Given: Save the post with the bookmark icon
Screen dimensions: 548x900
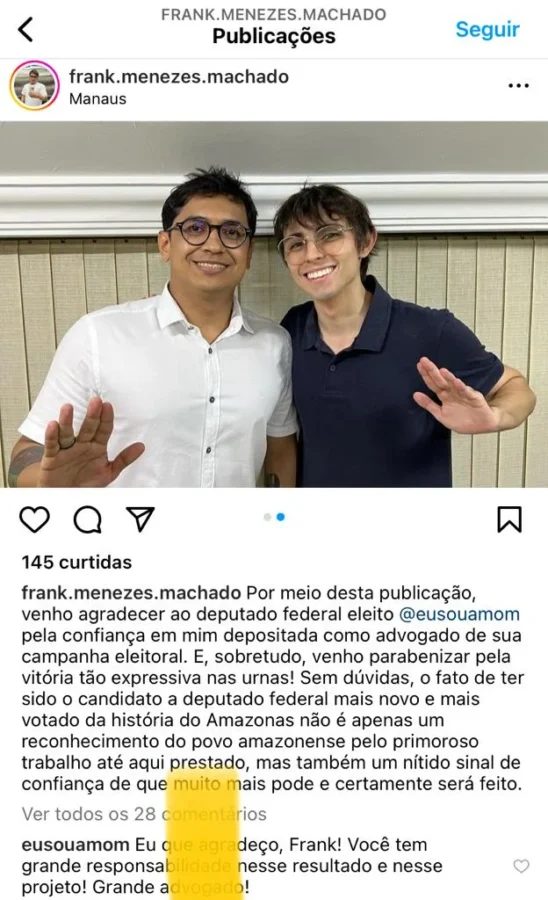Looking at the screenshot, I should tap(509, 519).
